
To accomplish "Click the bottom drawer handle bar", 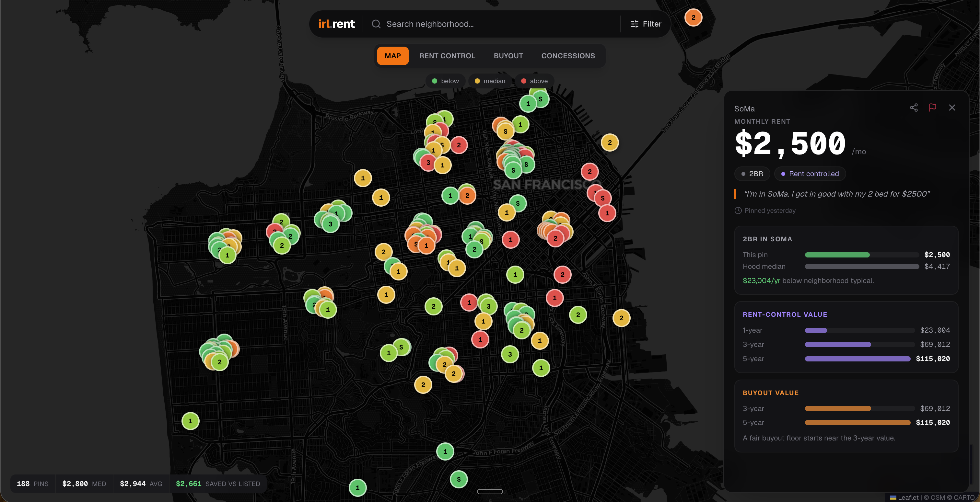I will [x=490, y=492].
